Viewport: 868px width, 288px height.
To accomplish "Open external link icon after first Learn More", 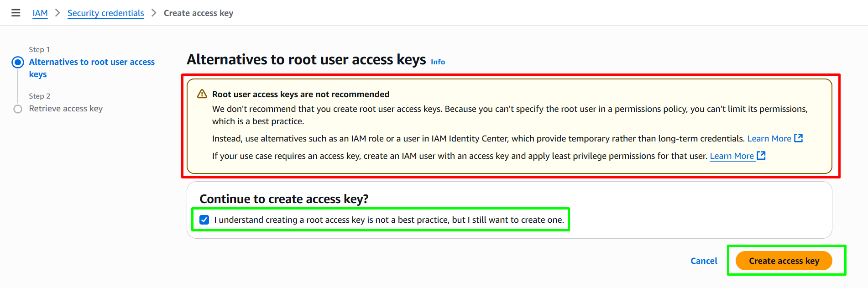I will tap(799, 138).
